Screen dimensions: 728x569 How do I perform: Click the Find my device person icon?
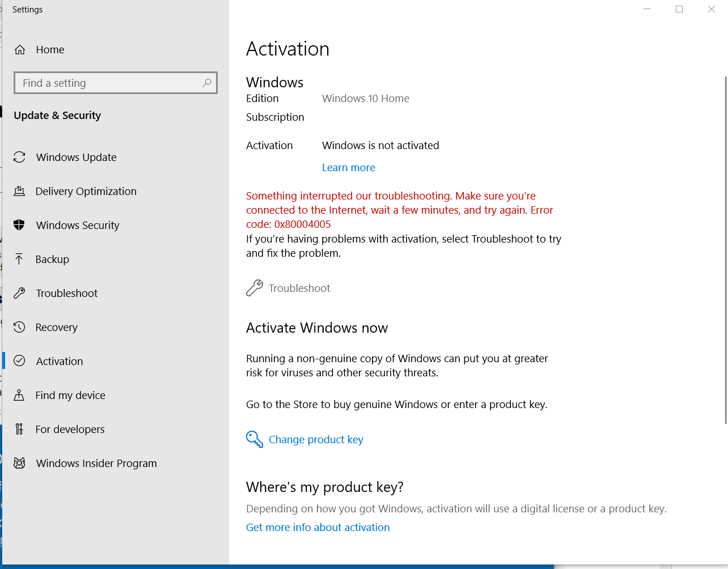click(19, 395)
